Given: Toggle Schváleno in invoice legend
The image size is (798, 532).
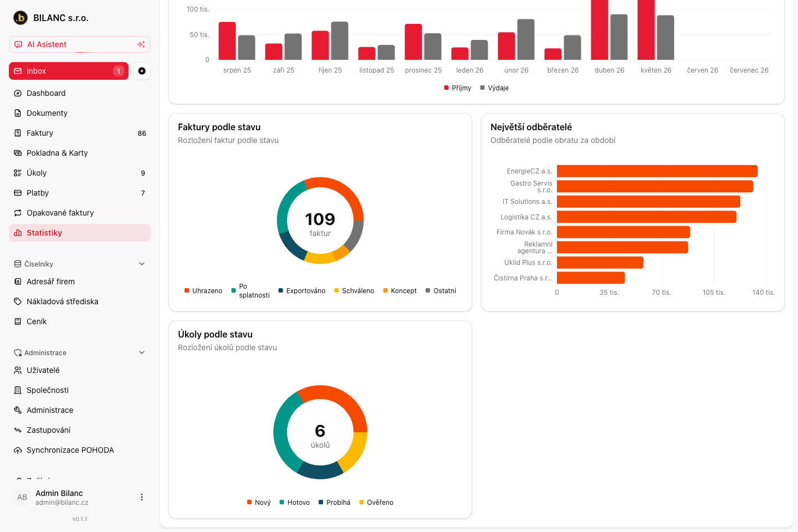Looking at the screenshot, I should click(x=354, y=290).
